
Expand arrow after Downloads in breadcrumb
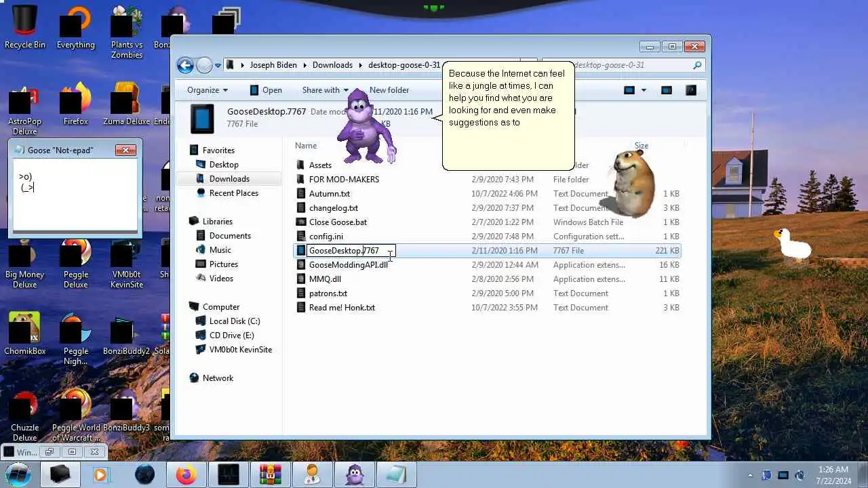point(360,65)
